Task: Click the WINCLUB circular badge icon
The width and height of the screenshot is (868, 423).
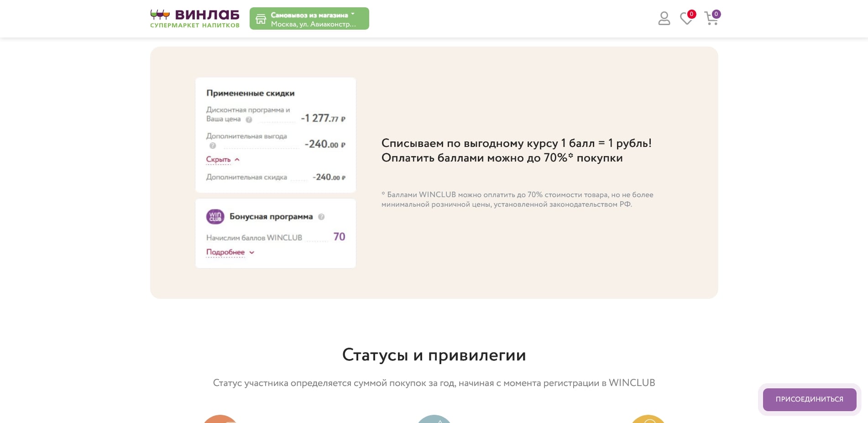Action: 214,217
